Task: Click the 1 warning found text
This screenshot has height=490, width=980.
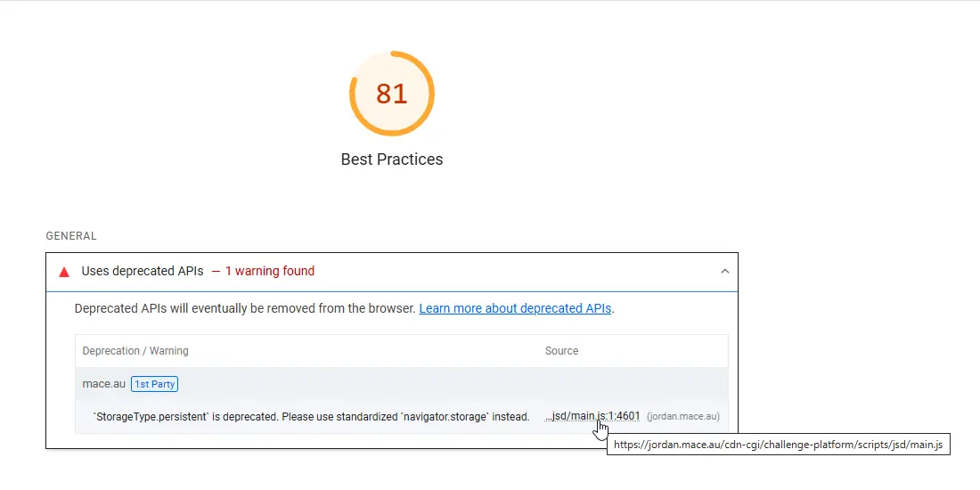Action: [x=270, y=271]
